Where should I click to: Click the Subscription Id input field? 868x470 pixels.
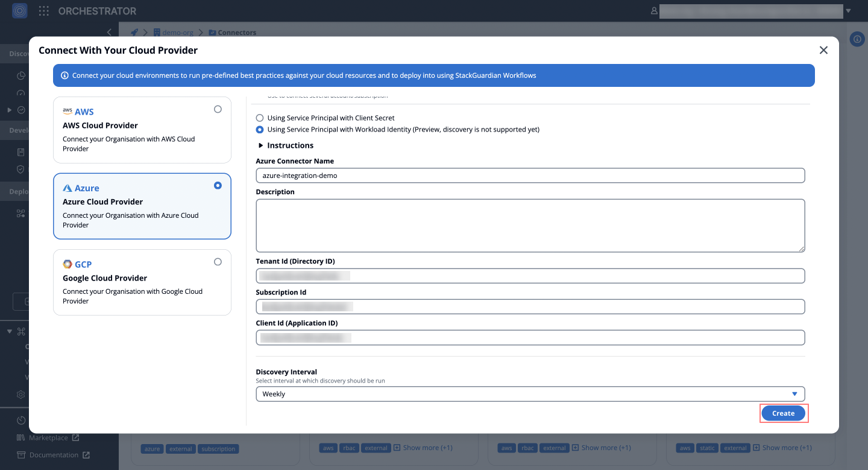click(530, 306)
